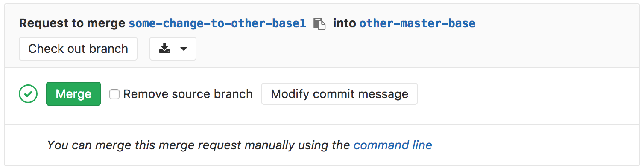644x168 pixels.
Task: Tick the Remove source branch checkbox
Action: (114, 94)
